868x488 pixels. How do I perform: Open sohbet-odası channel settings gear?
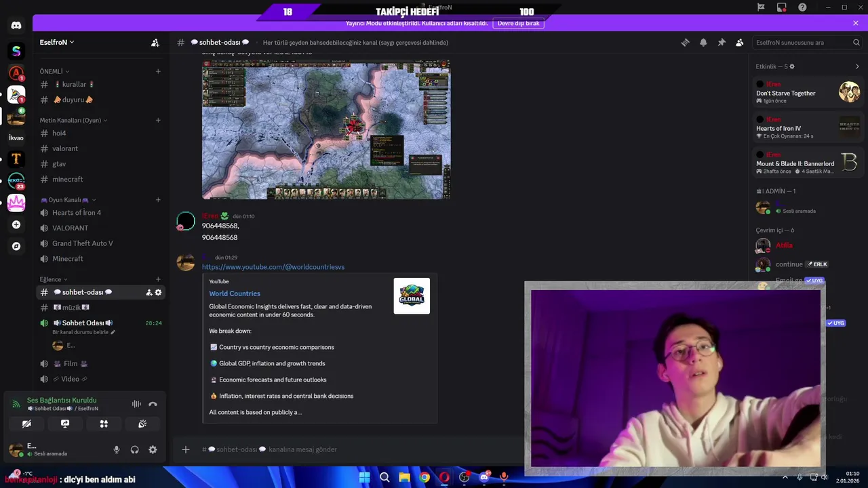159,292
